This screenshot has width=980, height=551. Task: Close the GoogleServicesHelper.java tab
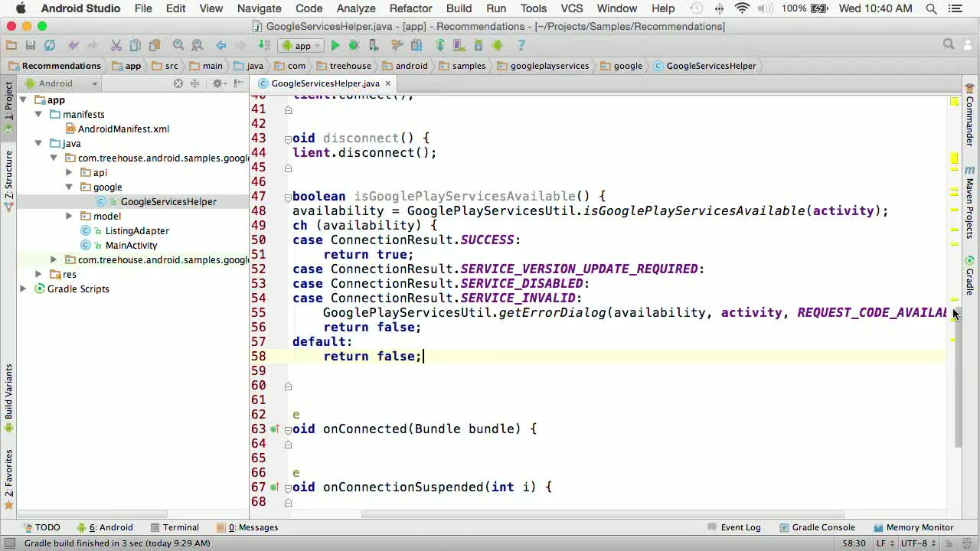point(387,83)
